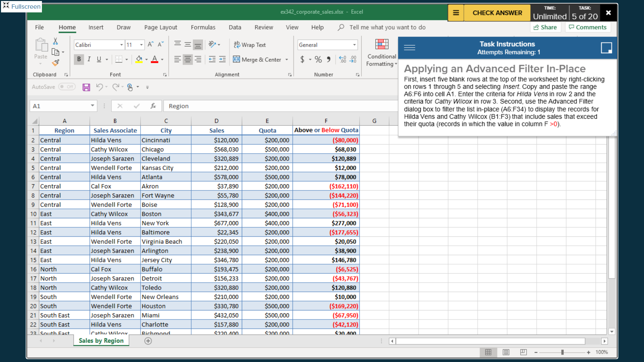Apply bold formatting
644x362 pixels.
tap(79, 59)
